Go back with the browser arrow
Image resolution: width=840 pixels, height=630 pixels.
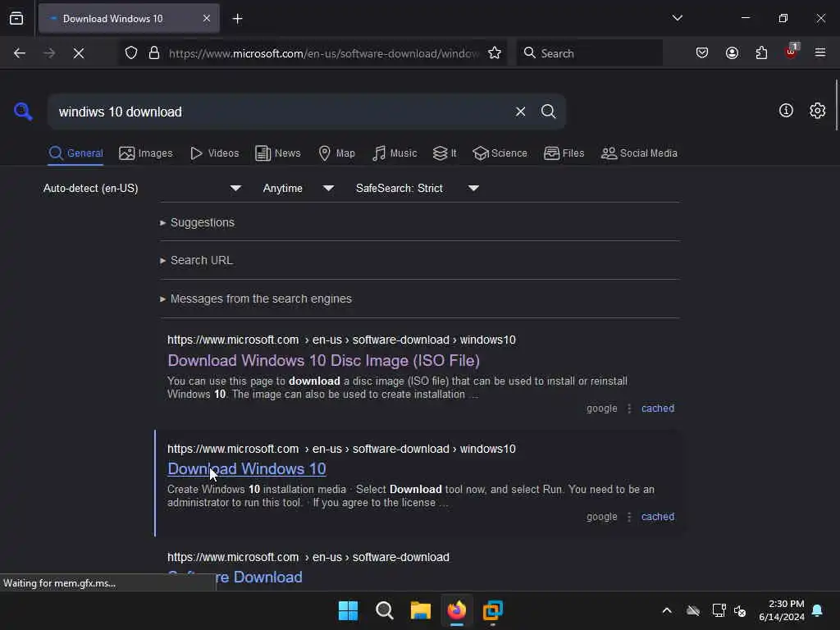pos(20,53)
